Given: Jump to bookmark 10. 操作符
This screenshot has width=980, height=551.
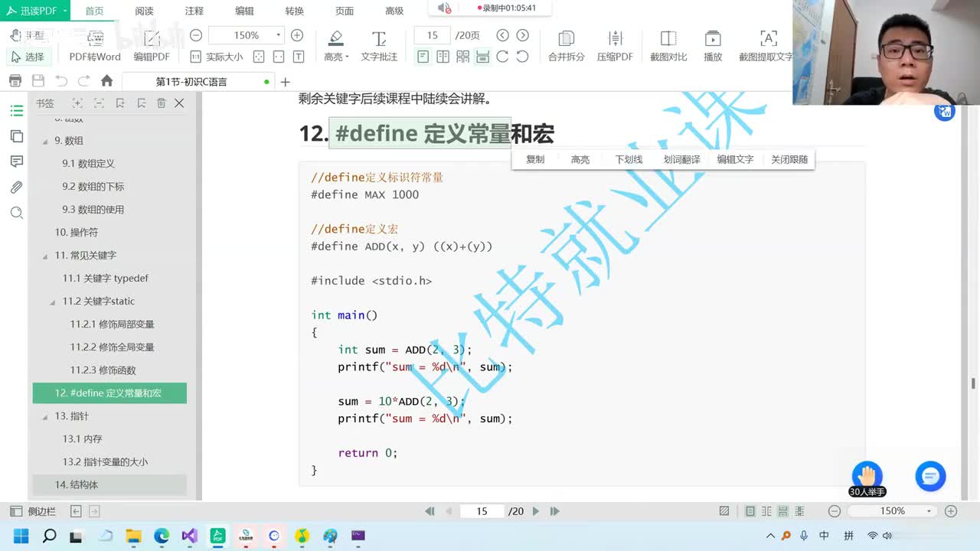Looking at the screenshot, I should 76,233.
